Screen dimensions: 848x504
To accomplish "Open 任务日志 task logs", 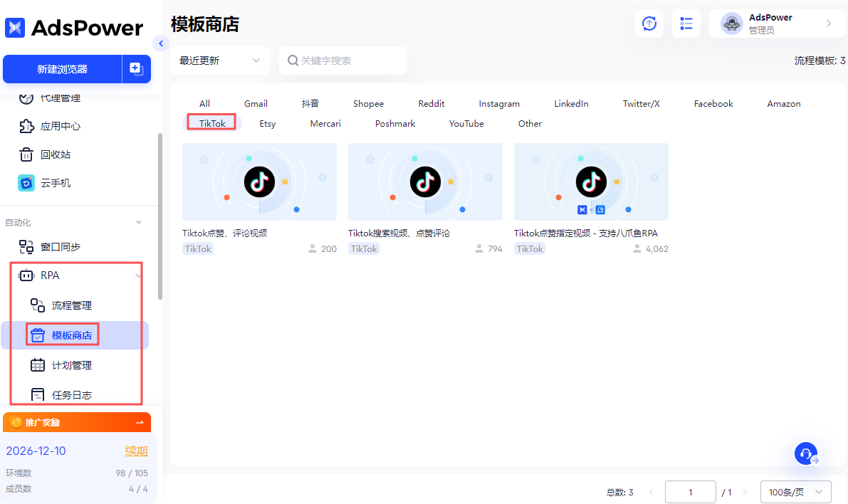I will point(71,394).
